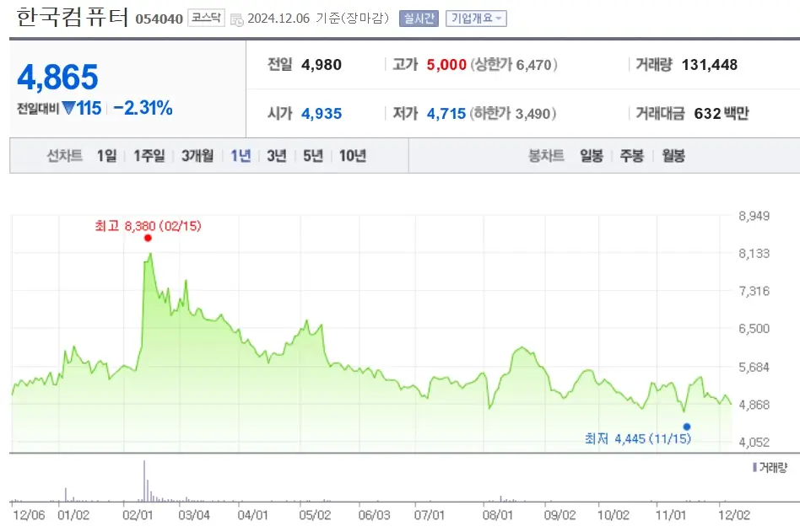Select the 1년 line chart period
Viewport: 800px width, 532px height.
tap(241, 155)
